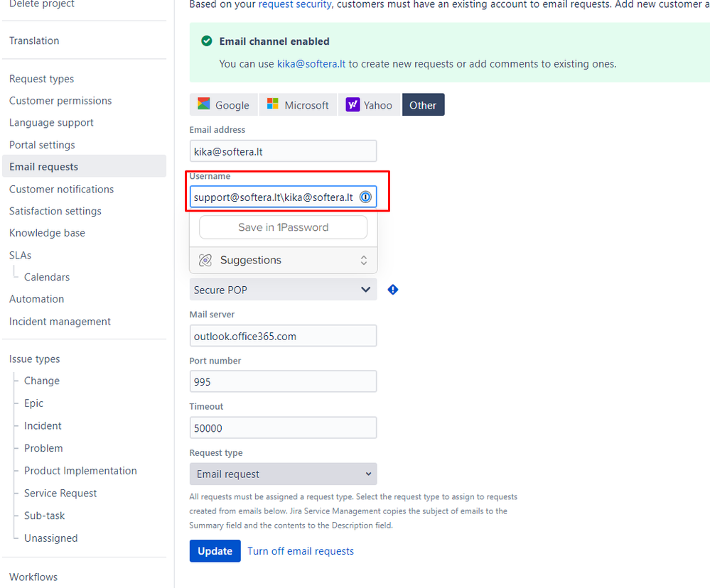Select the Service Request issue type
Image resolution: width=710 pixels, height=588 pixels.
coord(60,493)
